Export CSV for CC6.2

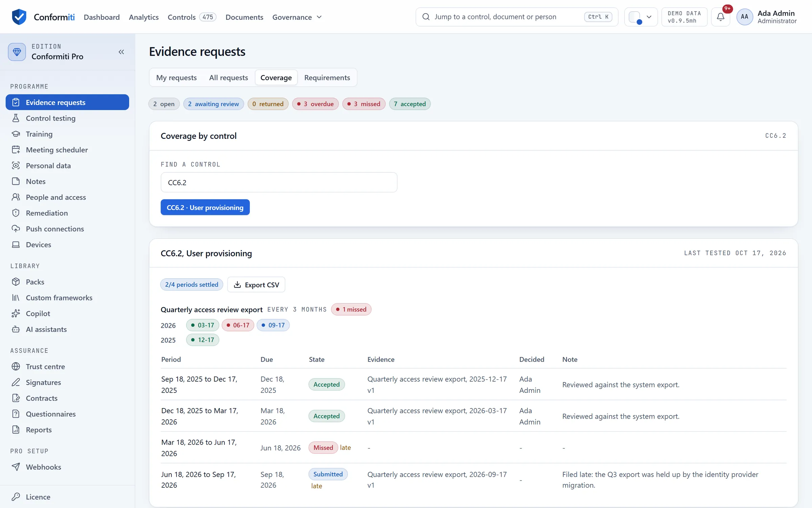point(256,284)
